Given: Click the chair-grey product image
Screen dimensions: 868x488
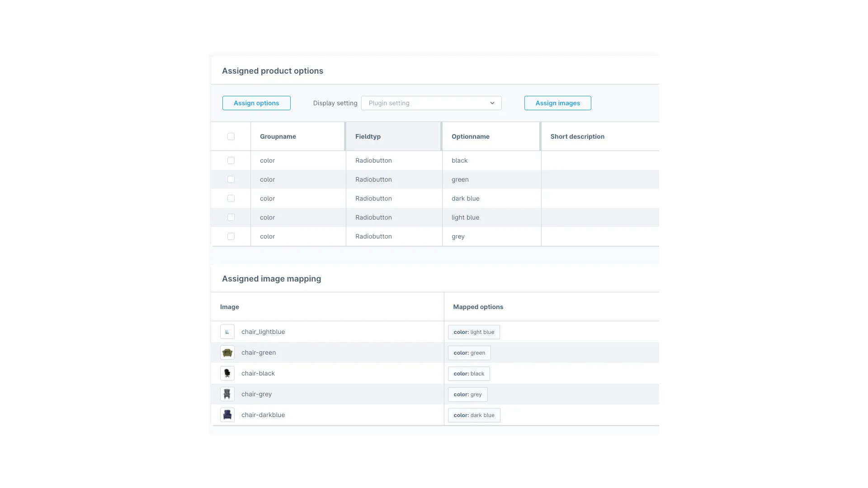Looking at the screenshot, I should [227, 394].
